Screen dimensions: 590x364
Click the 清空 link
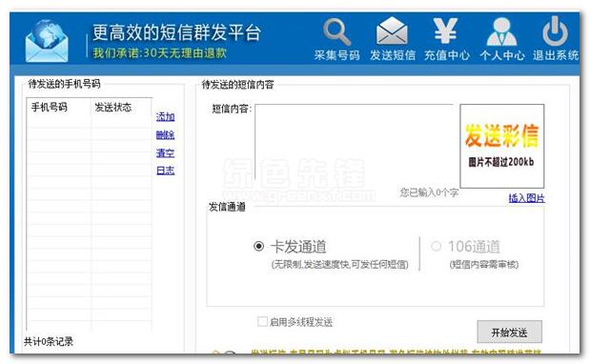166,152
